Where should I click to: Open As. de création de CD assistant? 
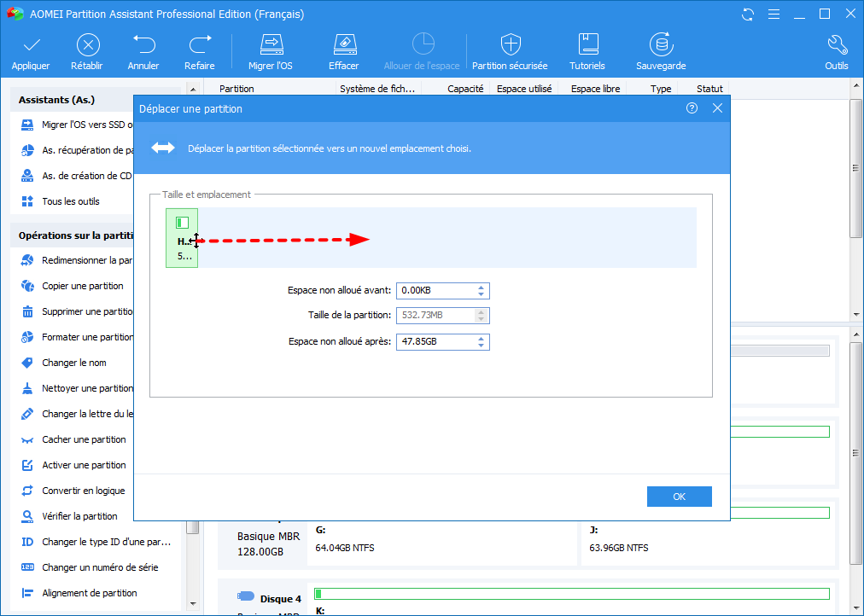point(77,176)
